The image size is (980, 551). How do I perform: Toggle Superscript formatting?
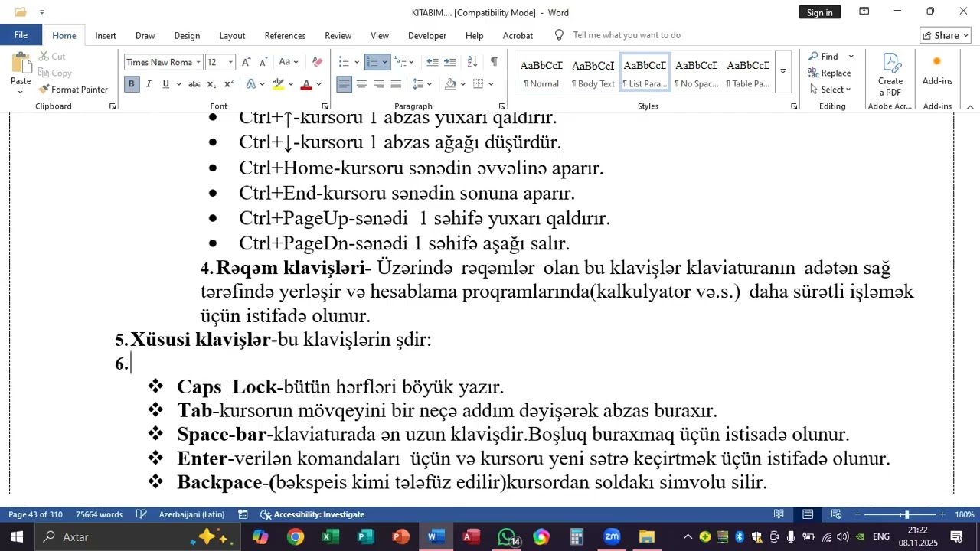coord(227,84)
